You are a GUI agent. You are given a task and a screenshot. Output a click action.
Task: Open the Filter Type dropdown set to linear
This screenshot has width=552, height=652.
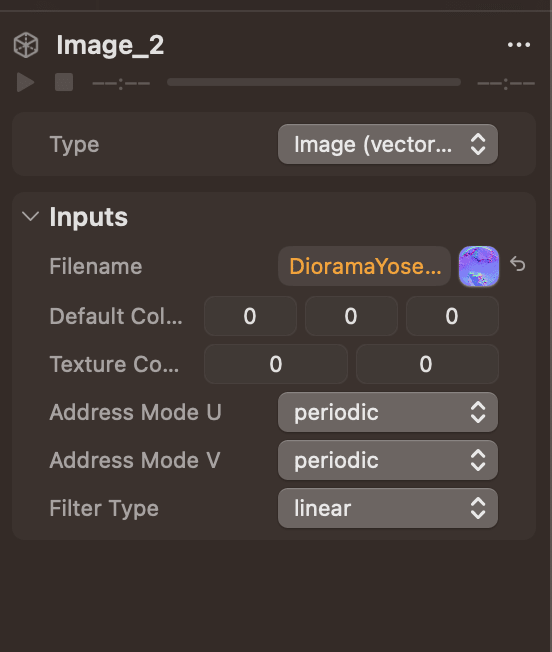coord(388,508)
